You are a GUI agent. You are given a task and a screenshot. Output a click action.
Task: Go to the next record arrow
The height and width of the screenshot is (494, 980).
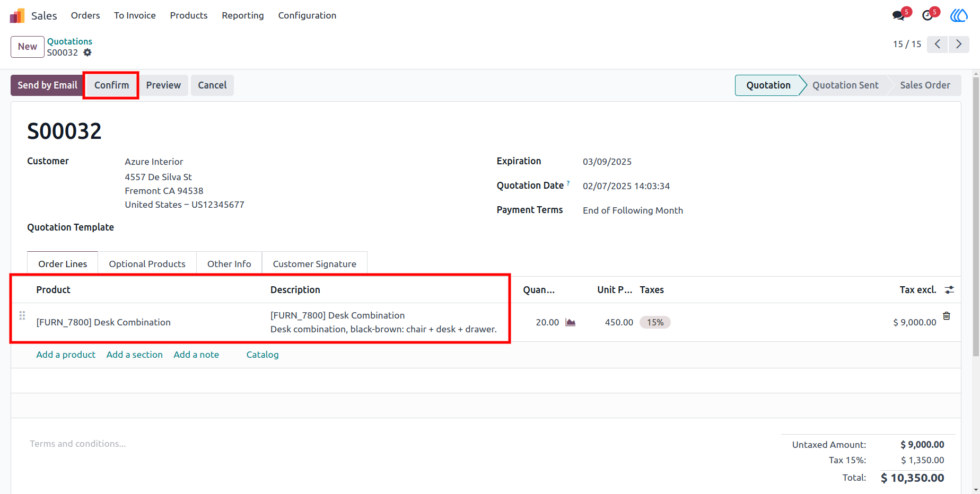click(959, 44)
